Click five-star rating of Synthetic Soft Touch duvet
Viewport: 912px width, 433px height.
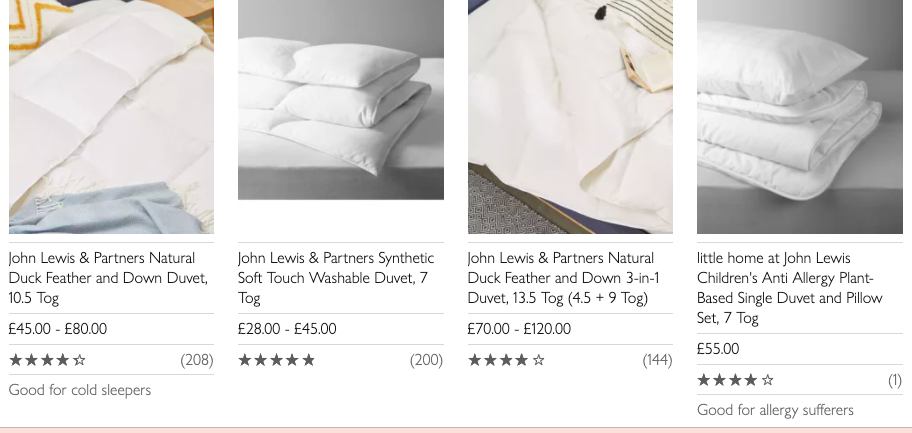pyautogui.click(x=277, y=360)
